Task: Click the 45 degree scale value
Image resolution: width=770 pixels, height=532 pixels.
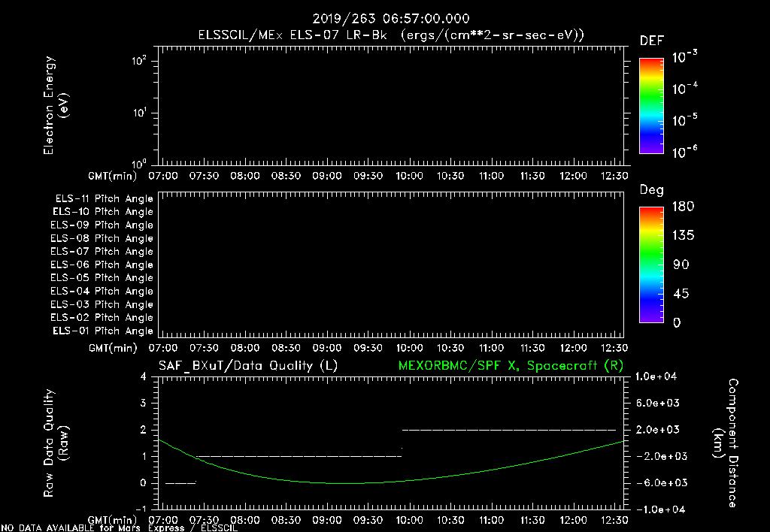Action: click(681, 294)
